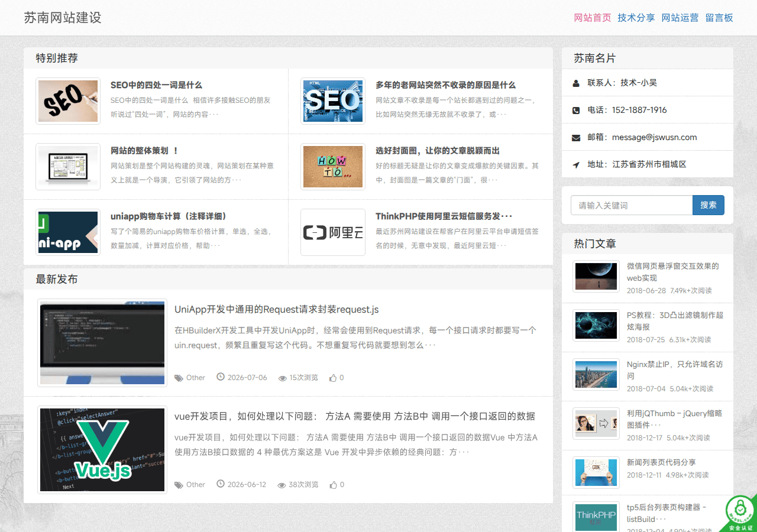Click the jQThumb plugin thumbnail

596,424
